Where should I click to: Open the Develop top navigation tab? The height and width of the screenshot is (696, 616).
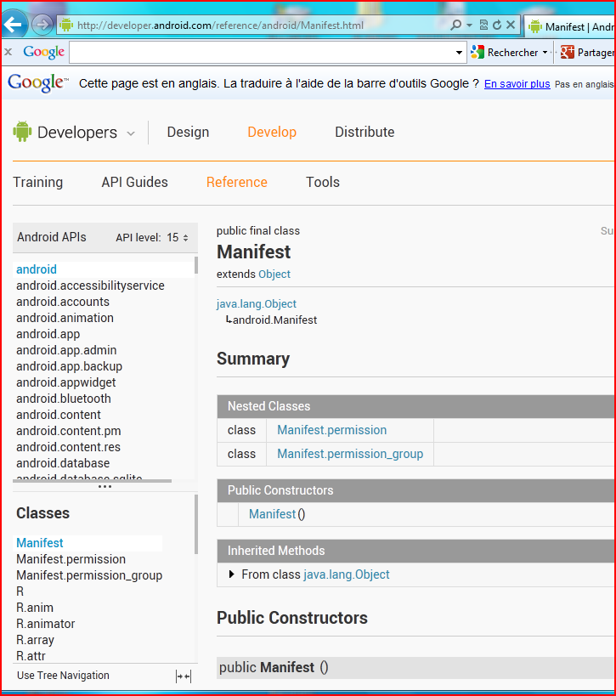[272, 132]
